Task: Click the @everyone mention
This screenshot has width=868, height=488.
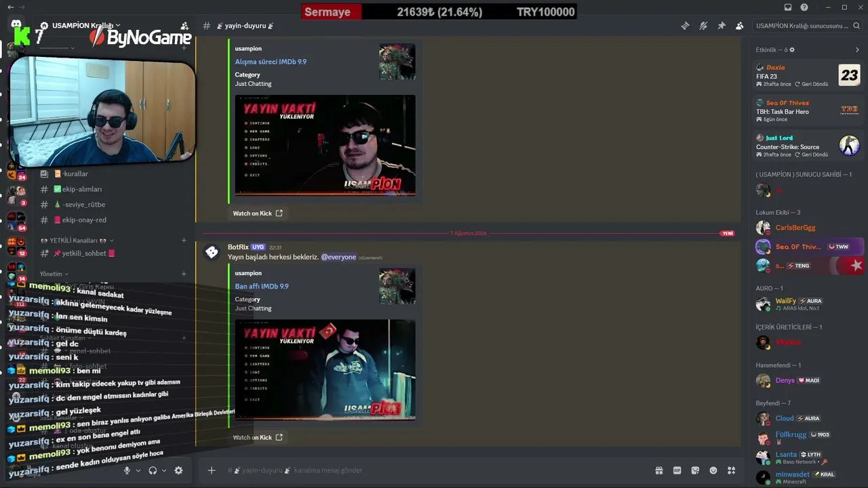Action: coord(338,258)
